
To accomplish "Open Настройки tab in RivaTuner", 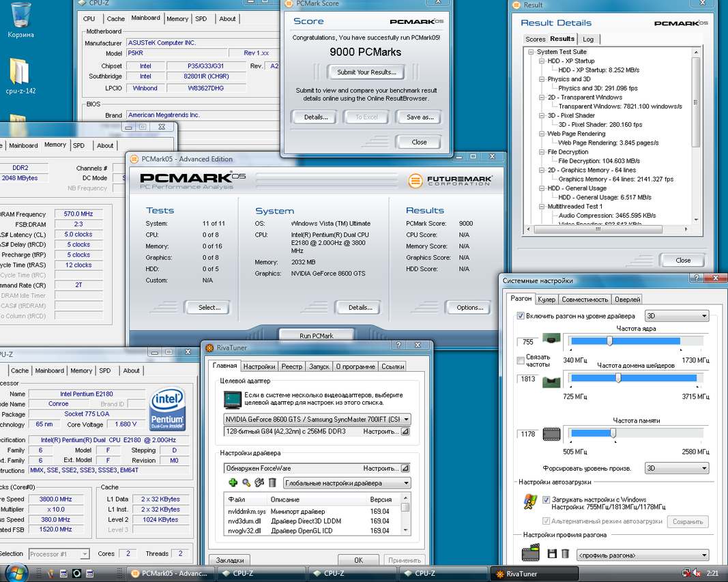I will [259, 366].
